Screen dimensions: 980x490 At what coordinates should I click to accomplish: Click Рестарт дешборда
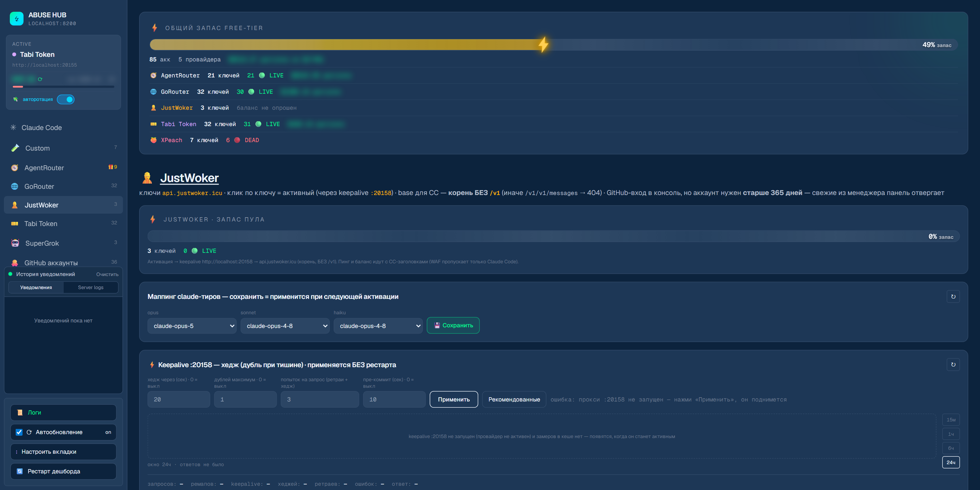63,471
